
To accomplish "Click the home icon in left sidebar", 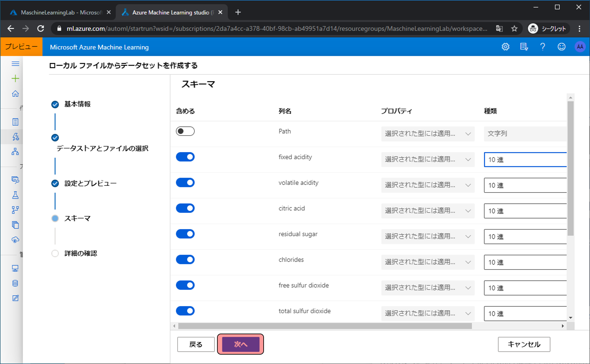I will click(x=15, y=94).
